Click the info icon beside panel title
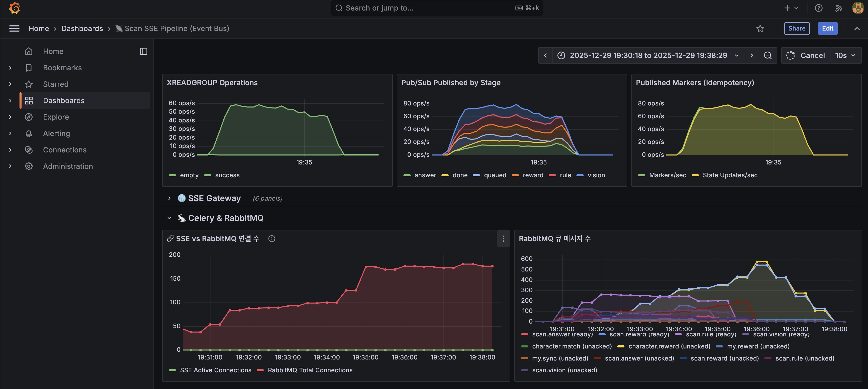Image resolution: width=868 pixels, height=389 pixels. tap(272, 239)
